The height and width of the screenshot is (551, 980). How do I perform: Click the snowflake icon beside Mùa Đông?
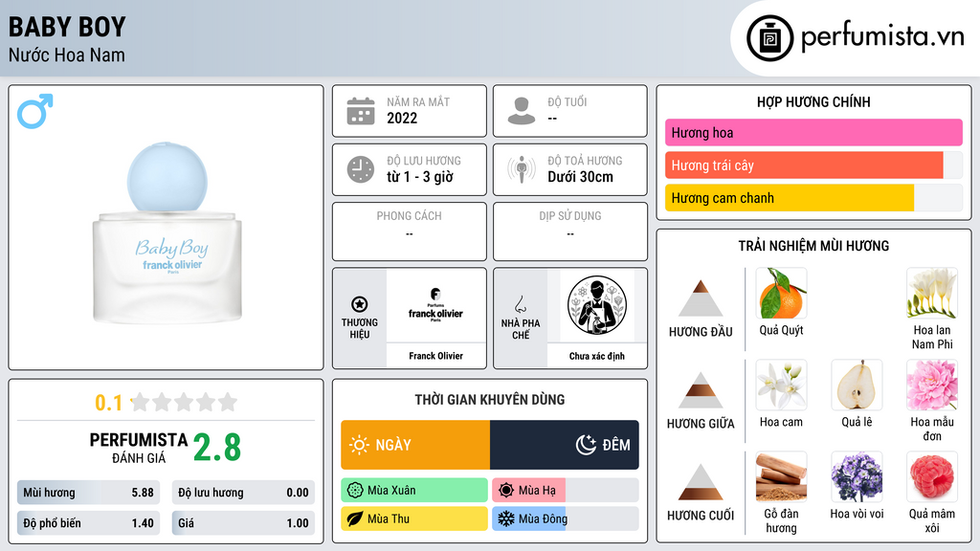(506, 518)
